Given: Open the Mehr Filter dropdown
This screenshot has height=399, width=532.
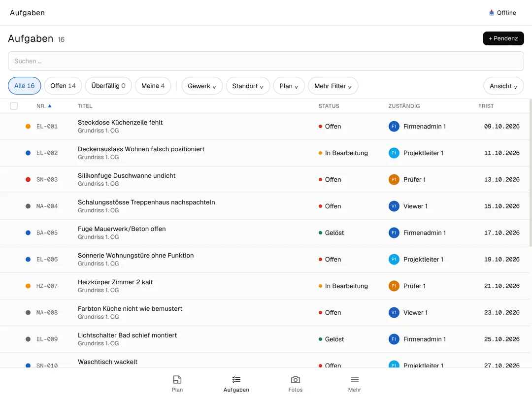Looking at the screenshot, I should [x=333, y=86].
